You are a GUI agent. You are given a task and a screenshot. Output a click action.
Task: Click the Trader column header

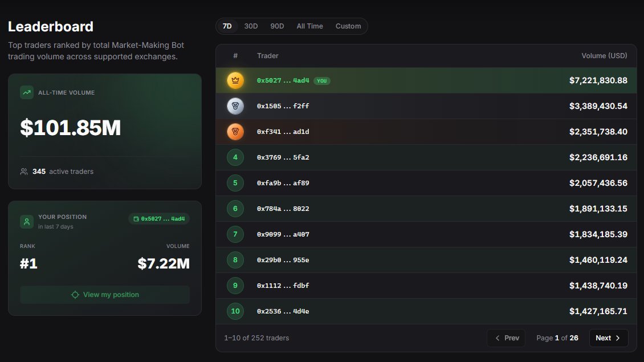coord(268,56)
